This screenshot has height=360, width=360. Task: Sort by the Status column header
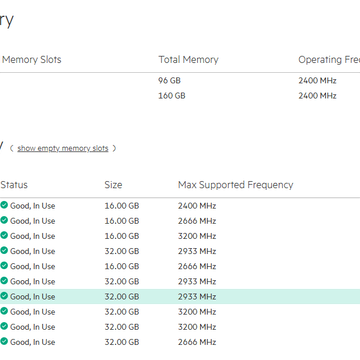click(x=14, y=185)
